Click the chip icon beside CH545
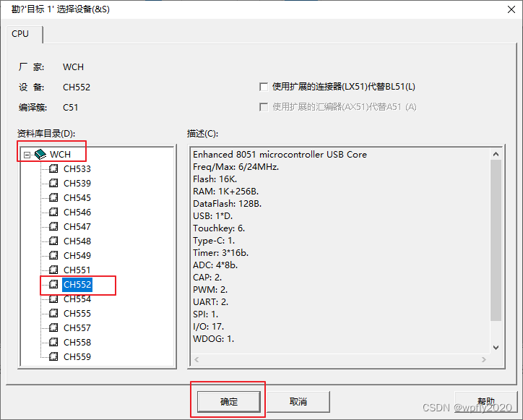Screen dimensions: 523x420 click(x=53, y=197)
